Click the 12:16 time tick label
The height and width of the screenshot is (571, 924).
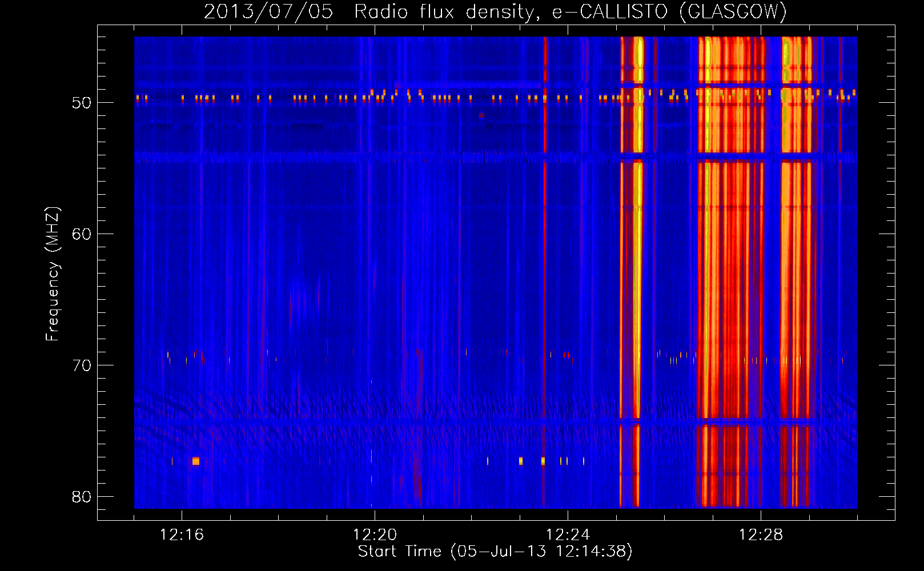point(182,535)
